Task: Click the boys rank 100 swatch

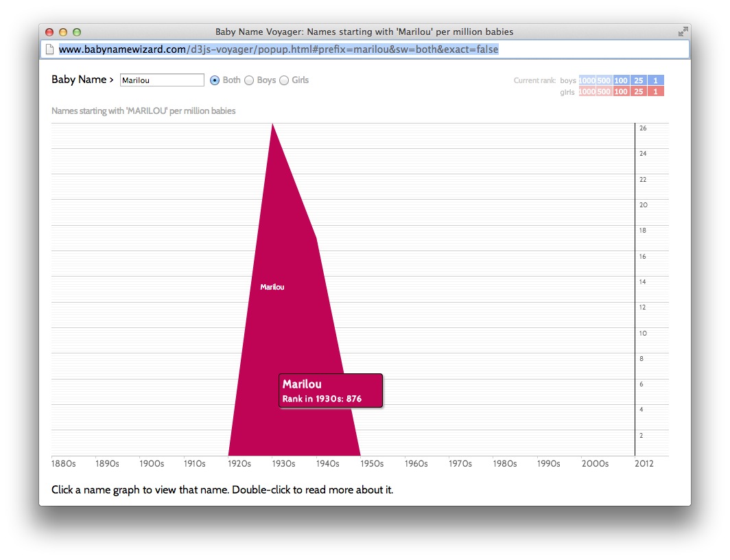Action: pos(621,80)
